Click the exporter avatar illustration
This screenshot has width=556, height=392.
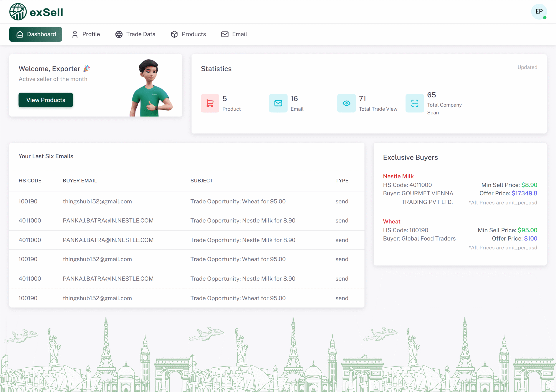[150, 88]
